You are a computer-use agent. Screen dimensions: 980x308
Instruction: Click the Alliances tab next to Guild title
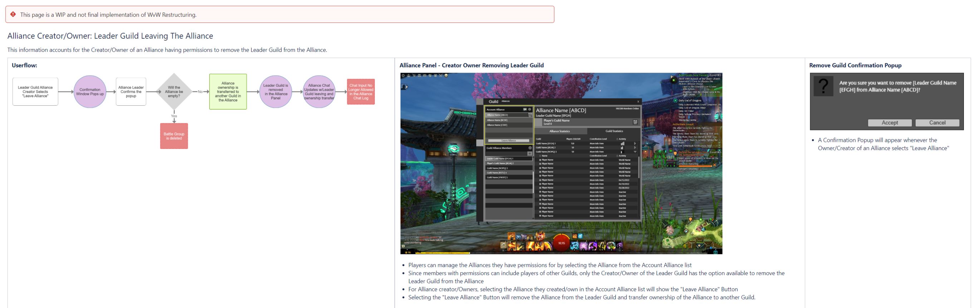click(x=506, y=101)
